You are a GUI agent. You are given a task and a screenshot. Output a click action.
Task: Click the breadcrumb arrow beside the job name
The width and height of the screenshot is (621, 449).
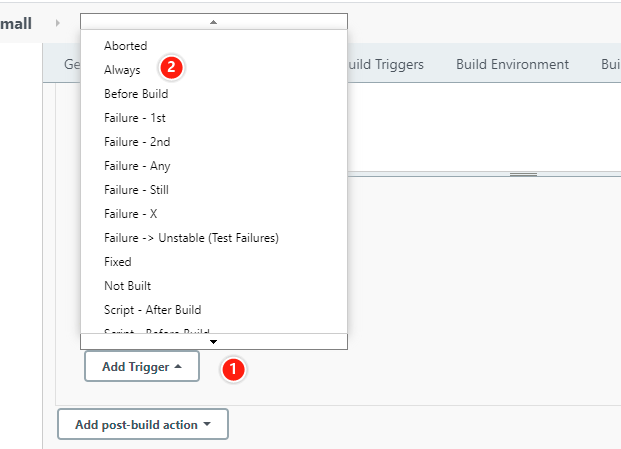(x=58, y=22)
